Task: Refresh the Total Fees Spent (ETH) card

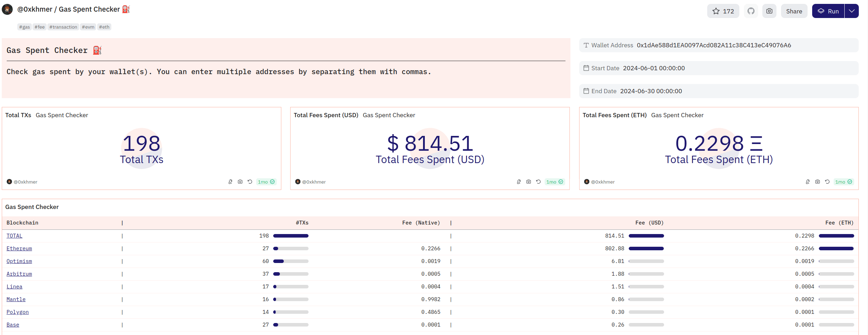Action: coord(827,182)
